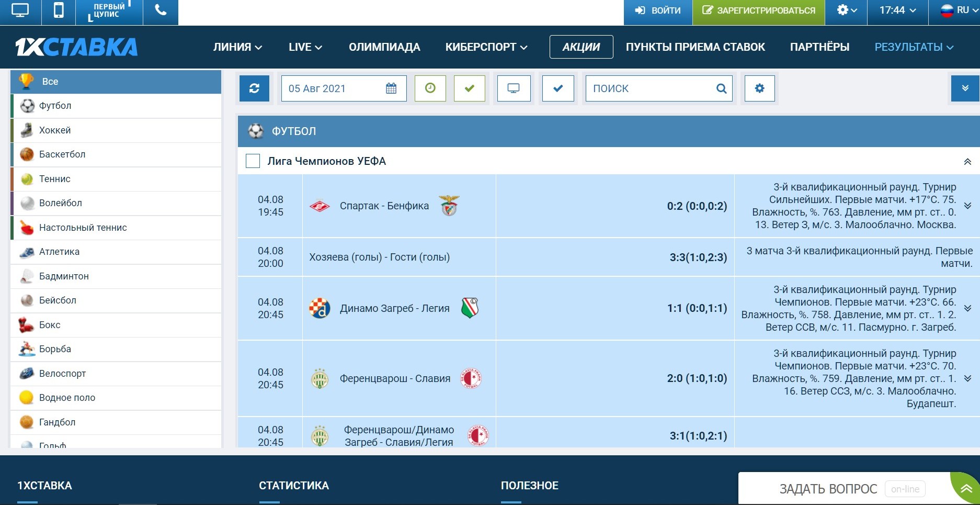Select Волейбол in the sports sidebar
Image resolution: width=980 pixels, height=505 pixels.
click(116, 203)
